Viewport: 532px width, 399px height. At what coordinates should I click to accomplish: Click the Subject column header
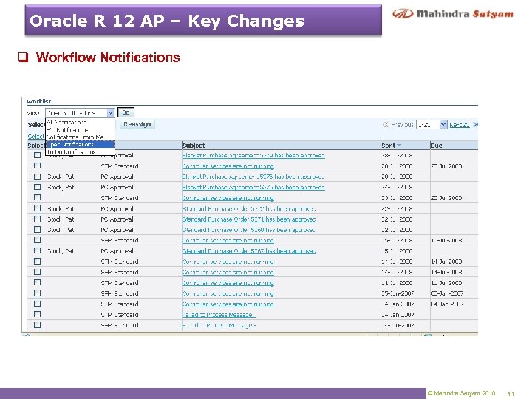click(x=194, y=146)
